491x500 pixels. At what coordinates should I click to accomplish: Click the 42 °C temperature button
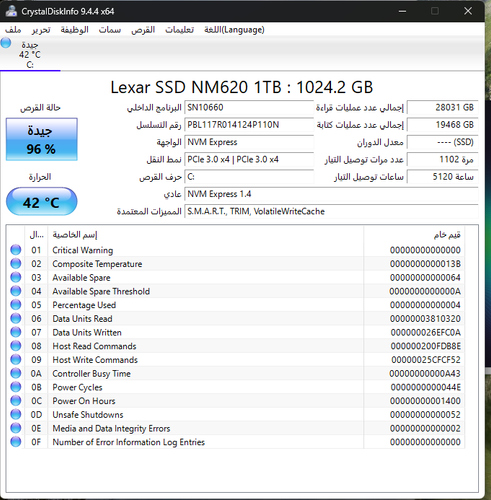[42, 202]
